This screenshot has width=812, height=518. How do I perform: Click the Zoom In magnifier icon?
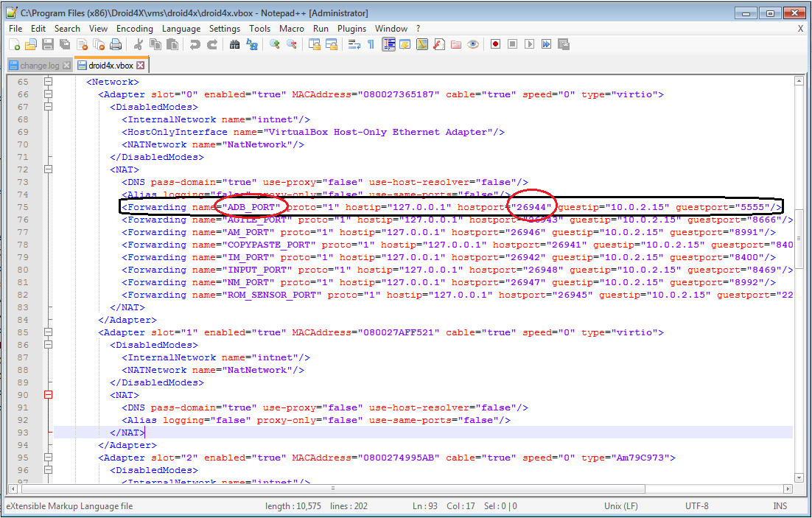[274, 44]
